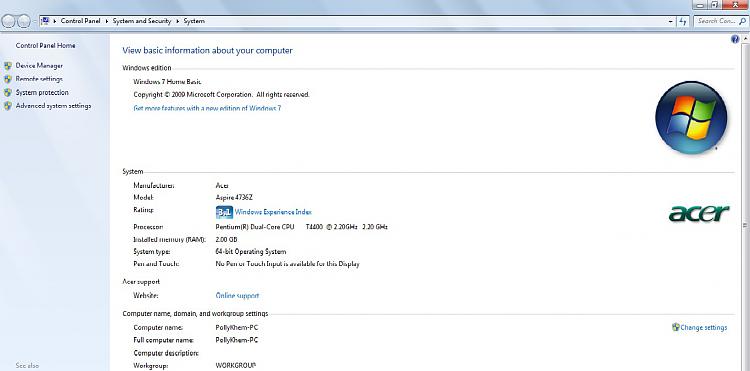Restore down the System window
The width and height of the screenshot is (750, 371).
click(714, 5)
